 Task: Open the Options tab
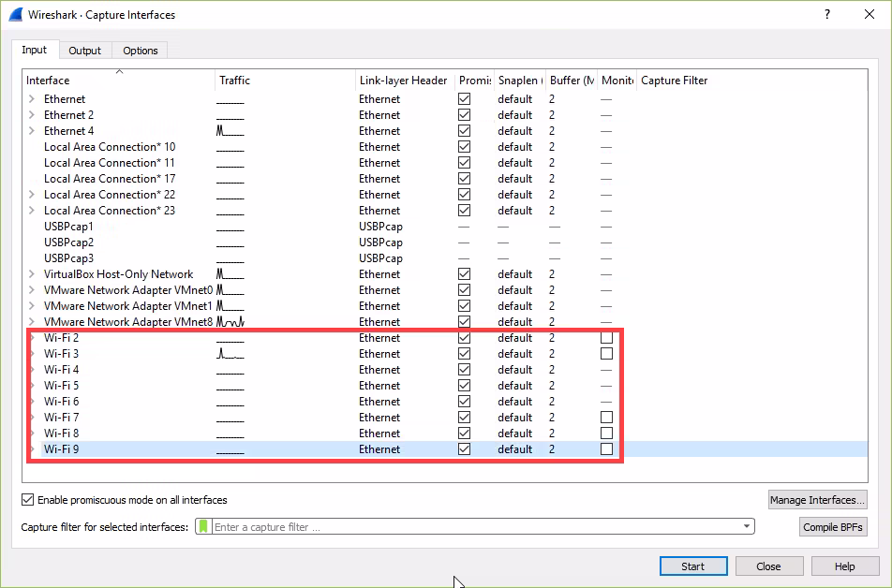pyautogui.click(x=140, y=51)
